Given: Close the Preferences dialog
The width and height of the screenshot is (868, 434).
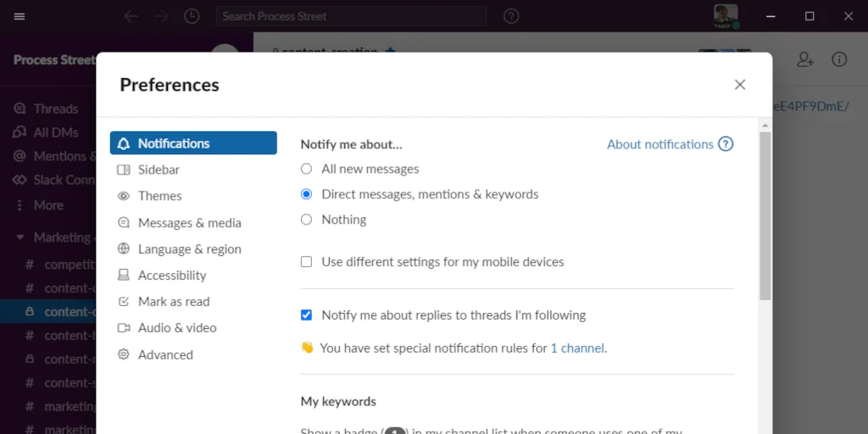Looking at the screenshot, I should (x=739, y=85).
